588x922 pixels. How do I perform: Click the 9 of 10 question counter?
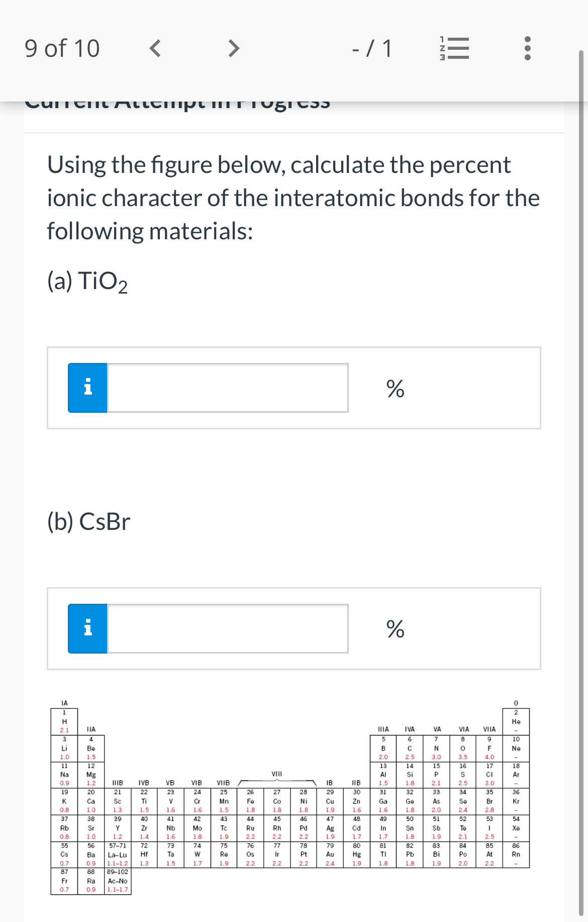tap(61, 48)
